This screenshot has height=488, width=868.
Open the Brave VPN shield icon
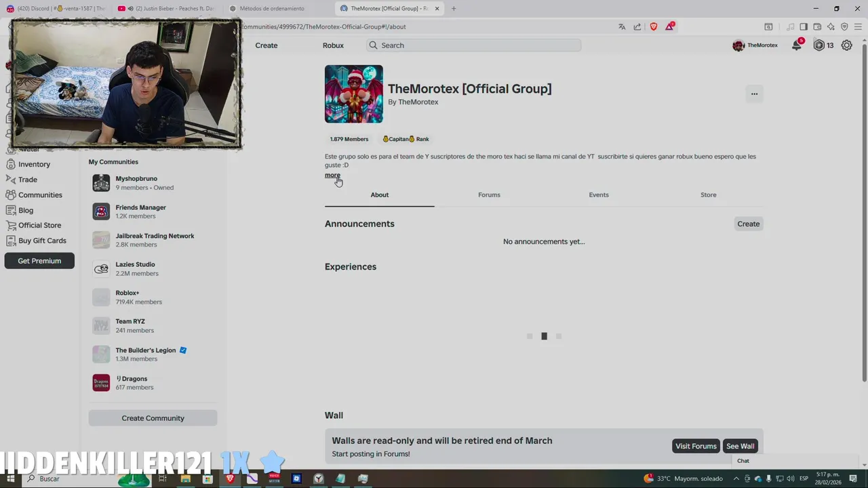coord(844,26)
